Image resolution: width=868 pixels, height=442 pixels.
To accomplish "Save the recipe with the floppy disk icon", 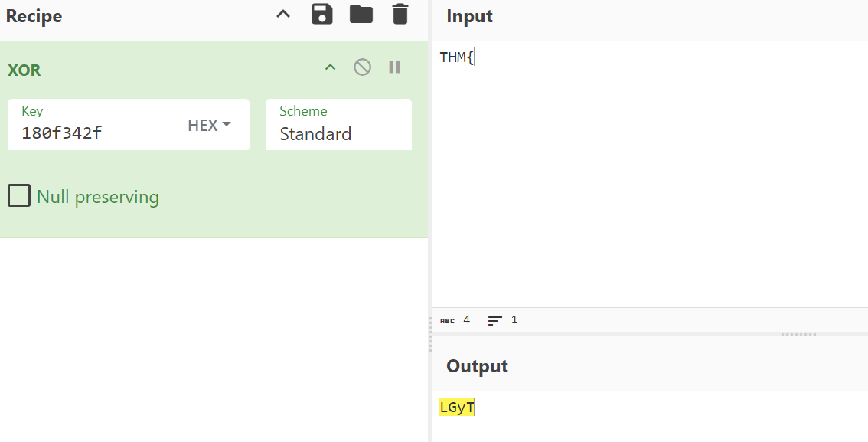I will coord(322,15).
